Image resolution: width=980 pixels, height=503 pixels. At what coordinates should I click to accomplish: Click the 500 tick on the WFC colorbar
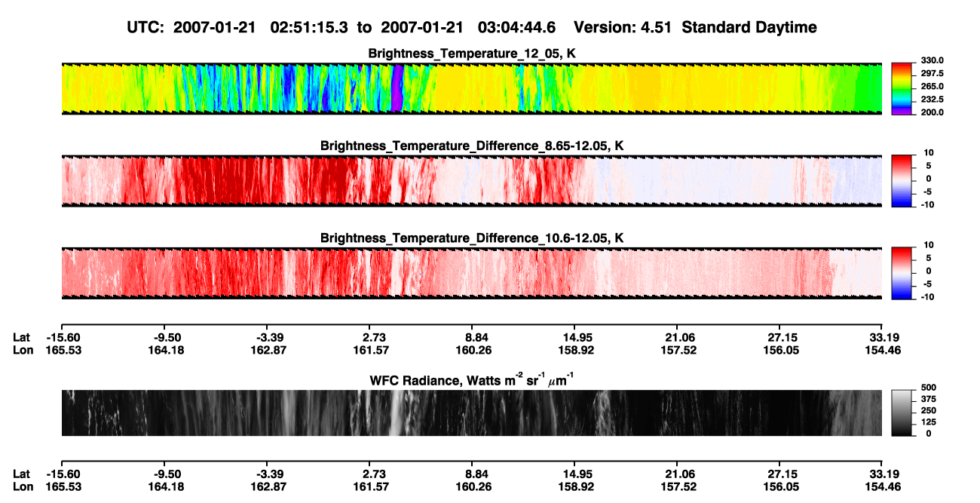click(x=928, y=387)
